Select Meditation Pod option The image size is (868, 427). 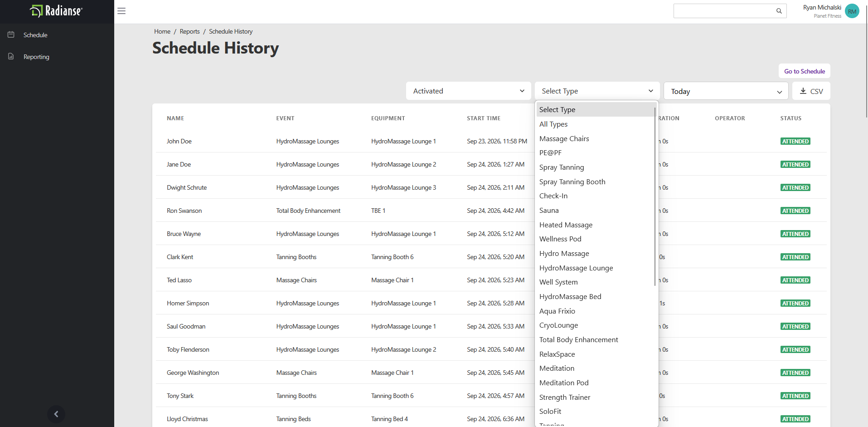[x=596, y=383]
